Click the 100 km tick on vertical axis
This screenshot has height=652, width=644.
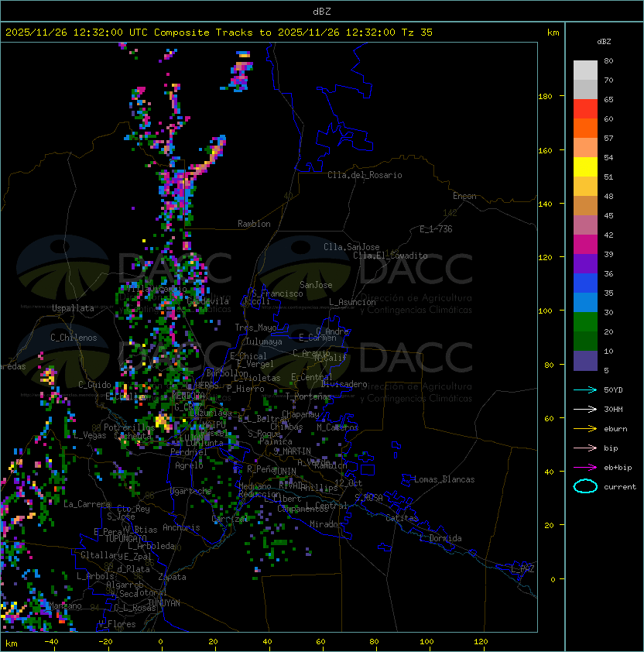click(x=545, y=311)
